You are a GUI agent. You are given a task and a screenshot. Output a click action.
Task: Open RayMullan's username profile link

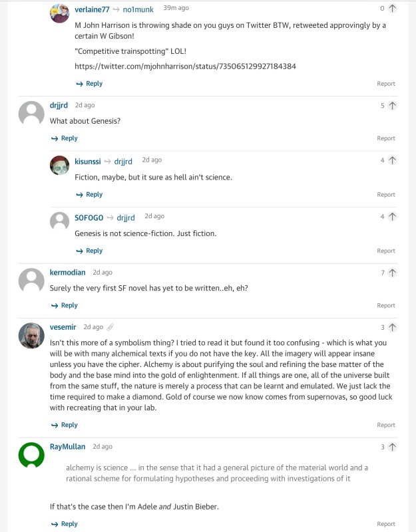pyautogui.click(x=67, y=447)
